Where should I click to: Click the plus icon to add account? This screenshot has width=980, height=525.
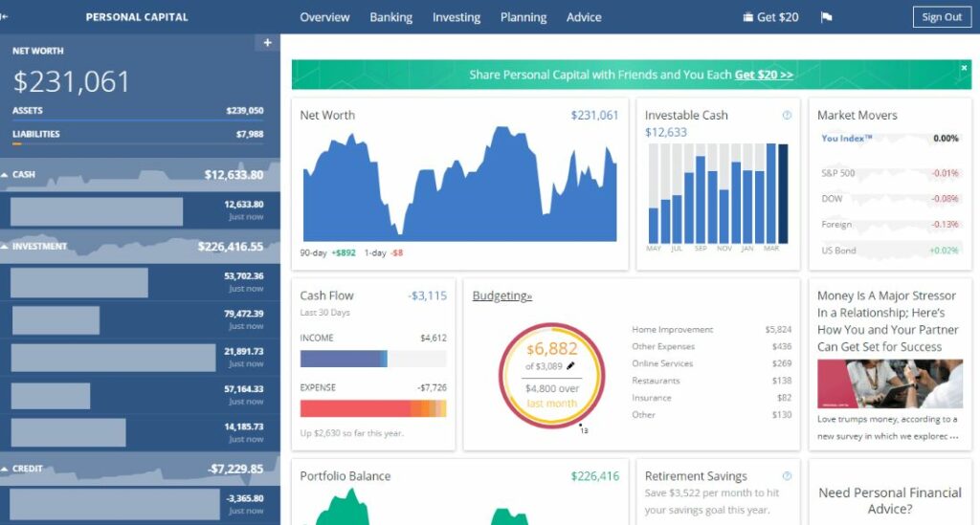coord(268,42)
